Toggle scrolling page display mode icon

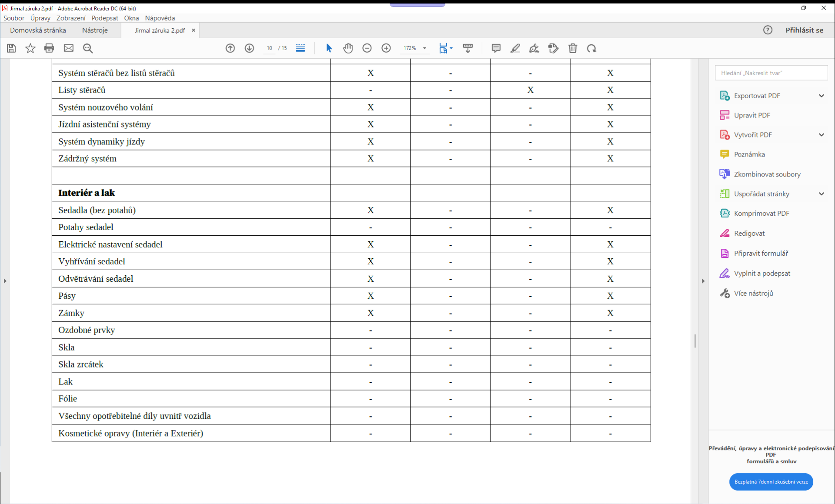300,48
